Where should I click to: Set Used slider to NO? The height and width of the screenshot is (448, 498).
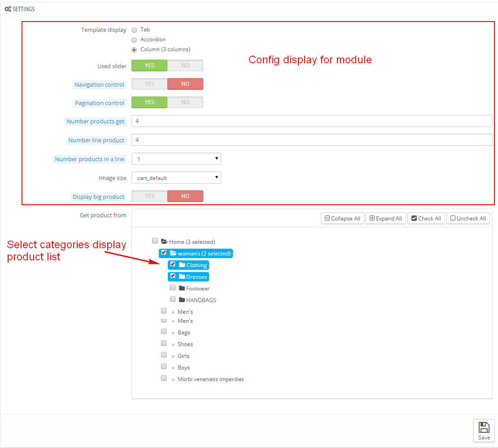click(x=185, y=66)
